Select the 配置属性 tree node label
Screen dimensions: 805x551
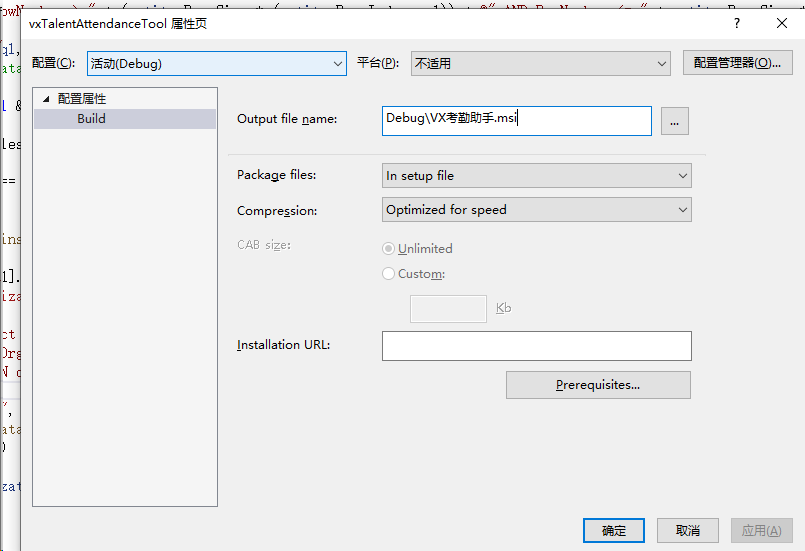(82, 99)
